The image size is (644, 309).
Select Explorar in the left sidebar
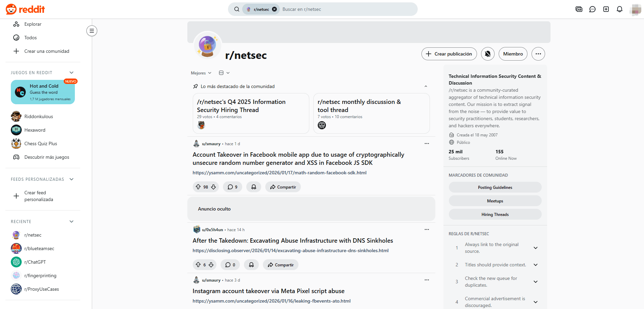[33, 24]
